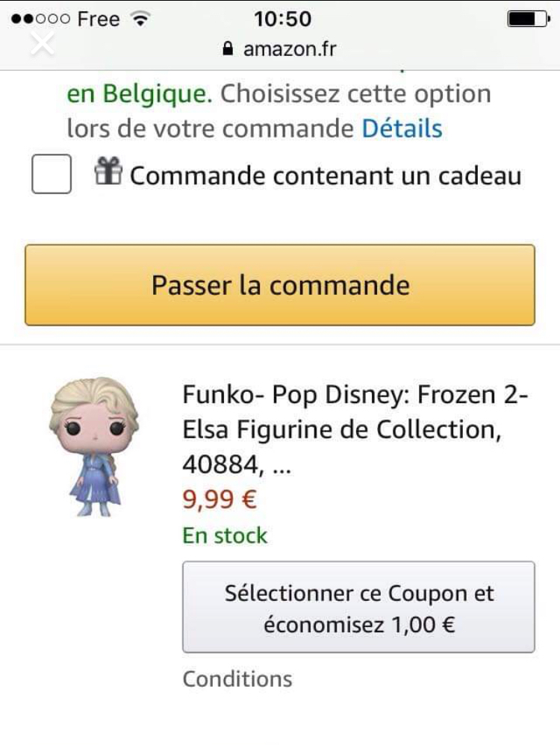Tap the gift box icon

pyautogui.click(x=108, y=174)
